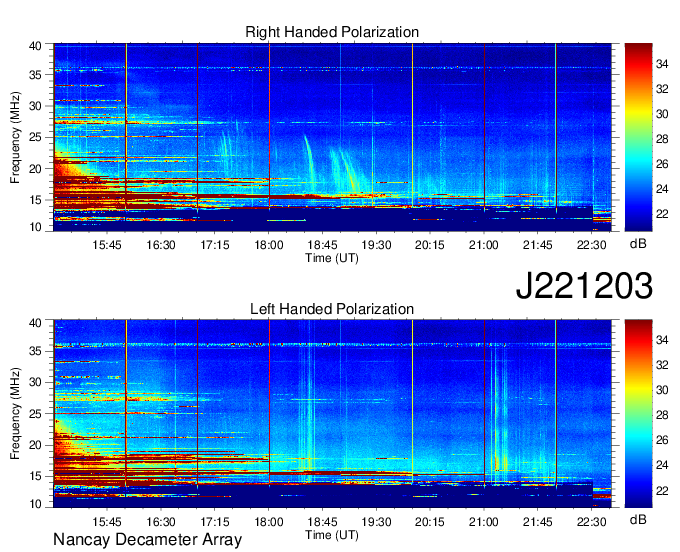The height and width of the screenshot is (552, 680).
Task: Click the 34 label on upper color bar
Action: click(x=662, y=64)
